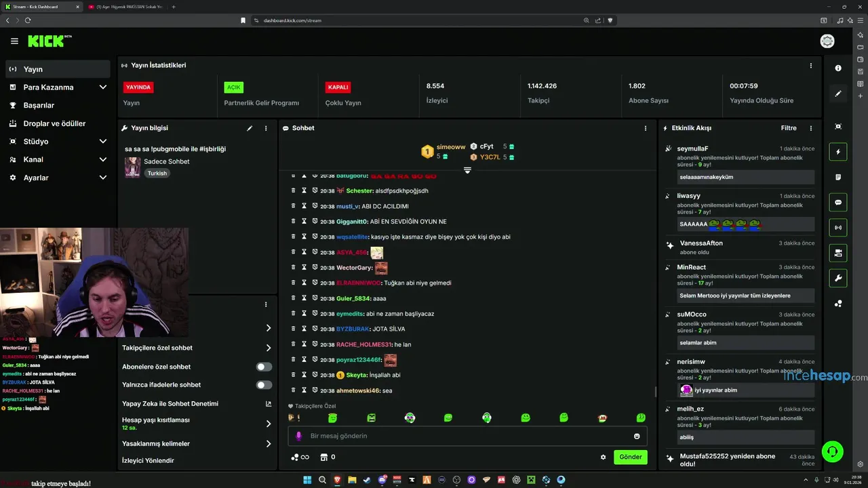Image resolution: width=868 pixels, height=488 pixels.
Task: Open Windows taskbar search
Action: tap(323, 480)
